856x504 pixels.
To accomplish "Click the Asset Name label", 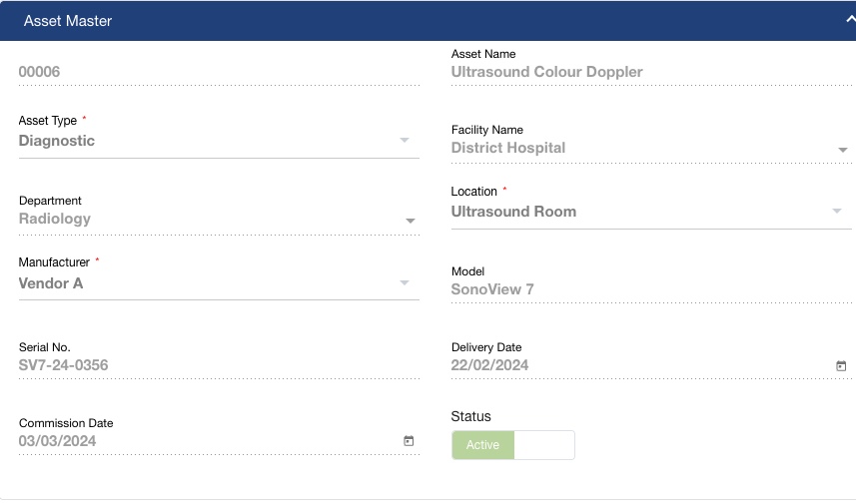I will pos(483,54).
